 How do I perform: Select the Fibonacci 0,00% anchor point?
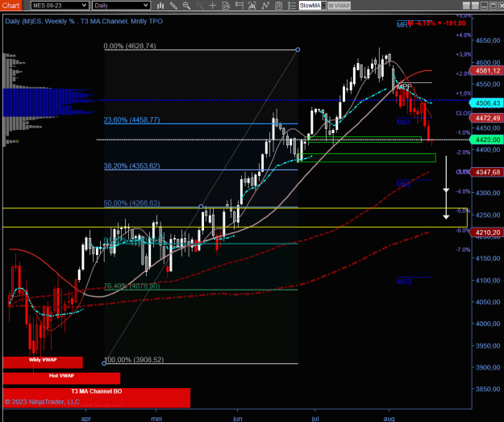click(298, 49)
